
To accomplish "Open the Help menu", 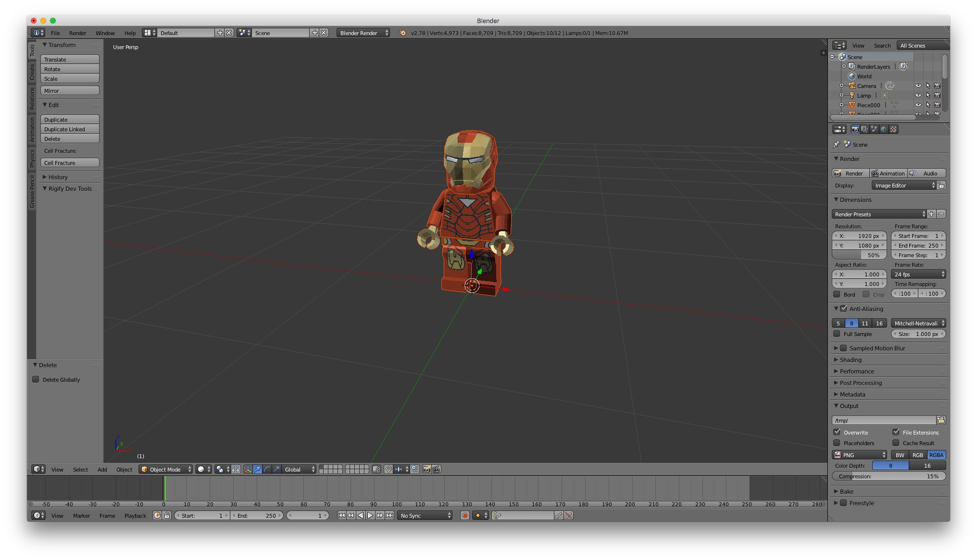I will click(130, 33).
